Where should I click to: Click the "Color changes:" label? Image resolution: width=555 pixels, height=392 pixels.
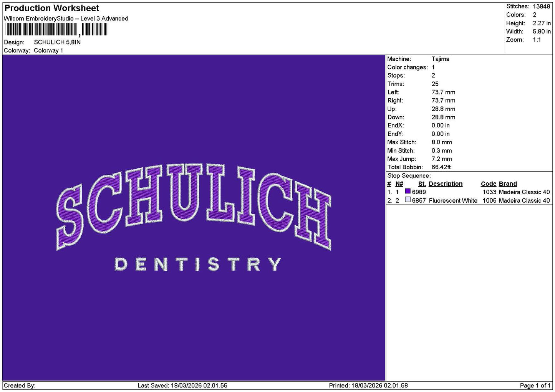coord(408,67)
